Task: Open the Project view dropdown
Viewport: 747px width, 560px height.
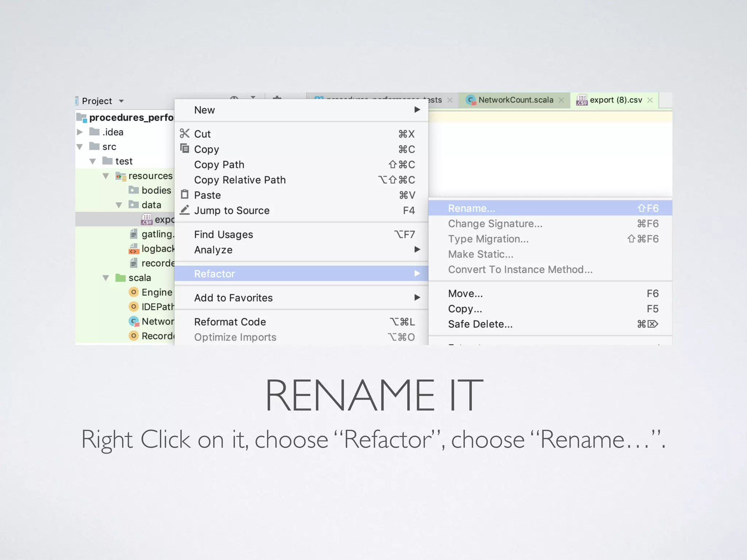Action: tap(121, 101)
